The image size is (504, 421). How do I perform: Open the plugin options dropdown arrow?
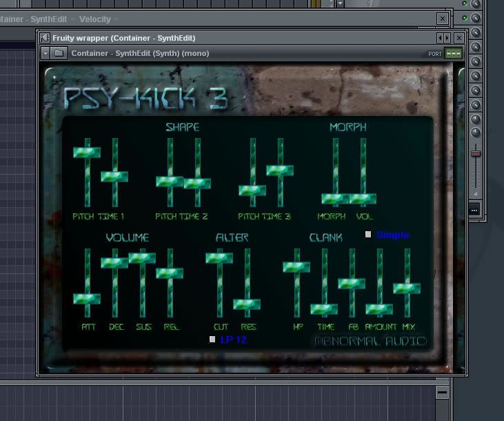tap(46, 53)
